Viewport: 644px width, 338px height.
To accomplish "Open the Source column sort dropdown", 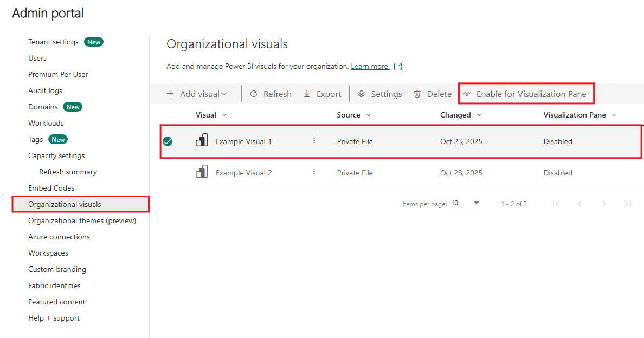I will [368, 114].
